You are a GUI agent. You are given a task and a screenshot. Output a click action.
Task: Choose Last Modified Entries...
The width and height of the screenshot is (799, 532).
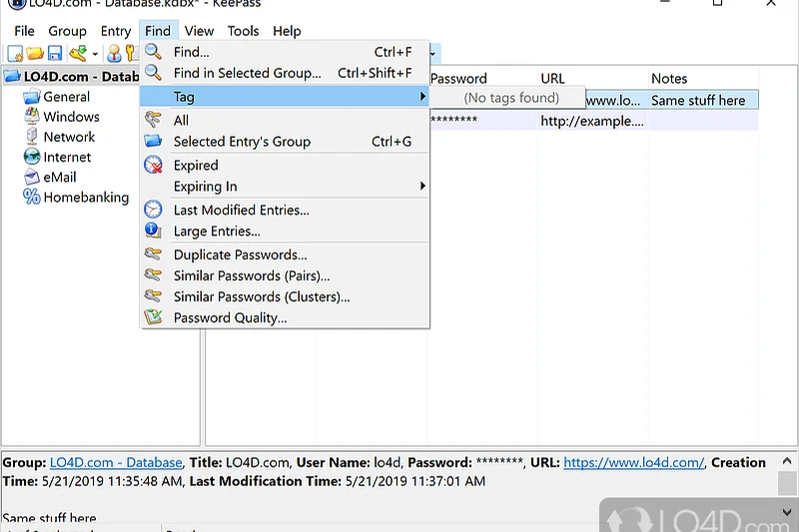(285, 210)
